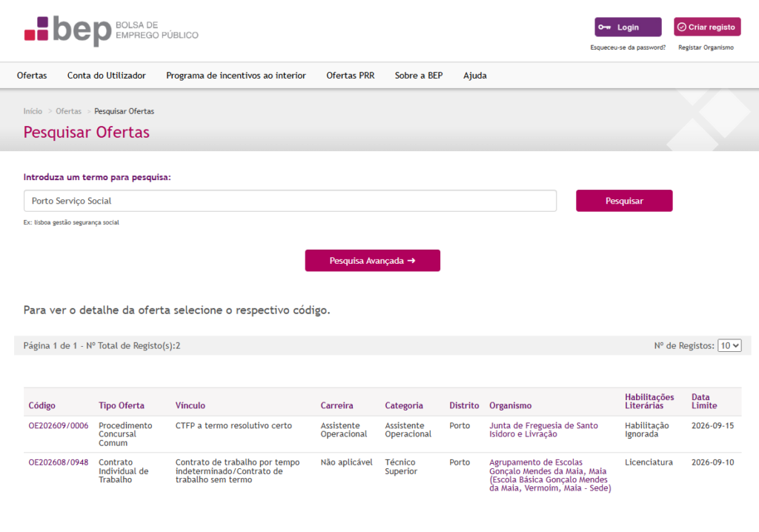Sort by the Vínculo column header

click(190, 405)
